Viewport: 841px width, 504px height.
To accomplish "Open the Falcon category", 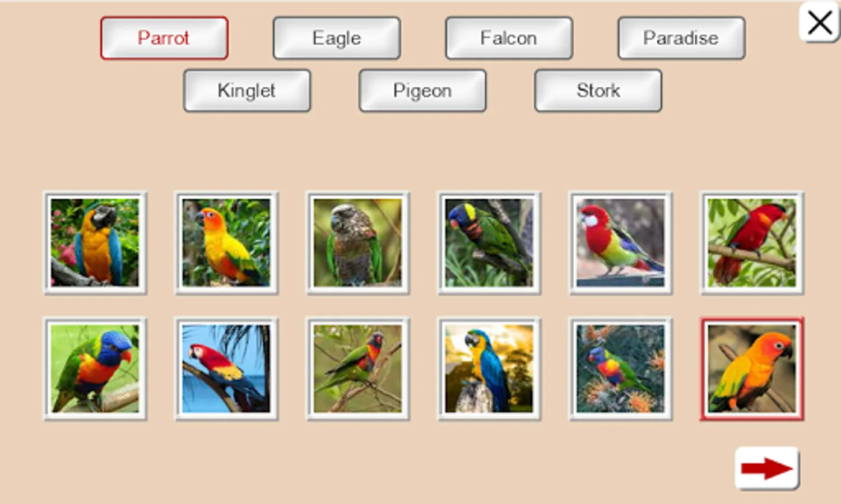I will [509, 38].
